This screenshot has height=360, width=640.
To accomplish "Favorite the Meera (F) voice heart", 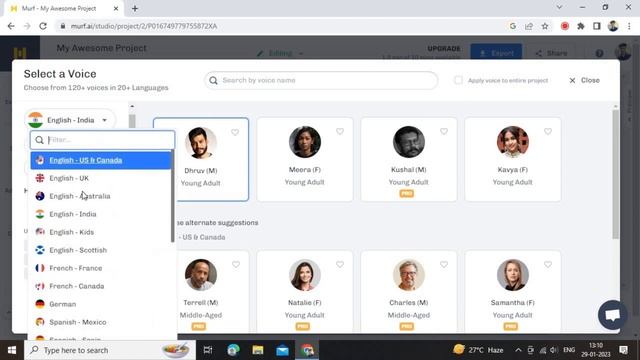I will 340,131.
